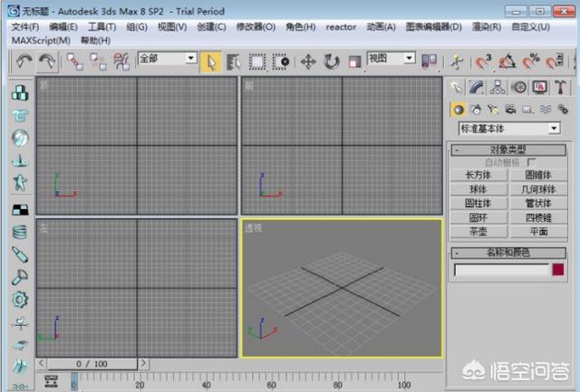Screen dimensions: 580x392
Task: Click the 圆柱体 cylinder button
Action: coord(478,203)
